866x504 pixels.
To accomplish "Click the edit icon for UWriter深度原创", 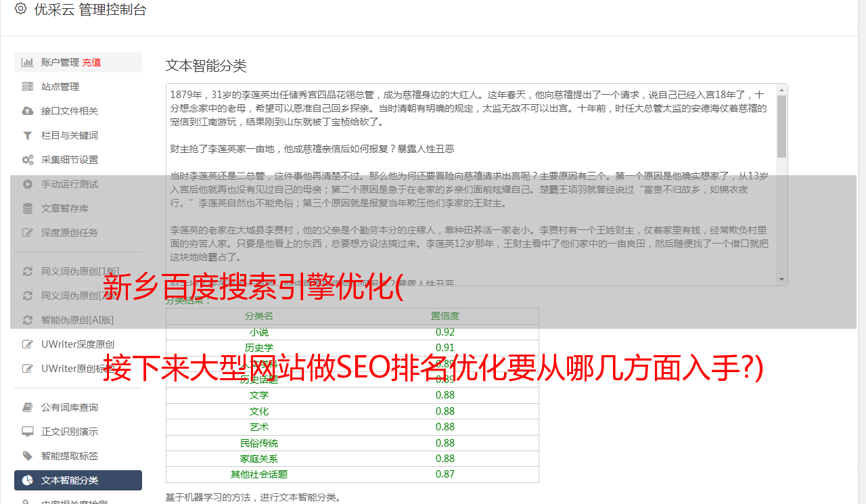I will [x=28, y=344].
